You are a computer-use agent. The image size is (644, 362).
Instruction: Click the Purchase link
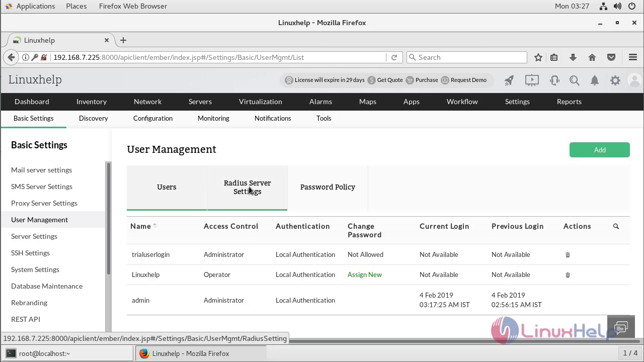(x=422, y=80)
